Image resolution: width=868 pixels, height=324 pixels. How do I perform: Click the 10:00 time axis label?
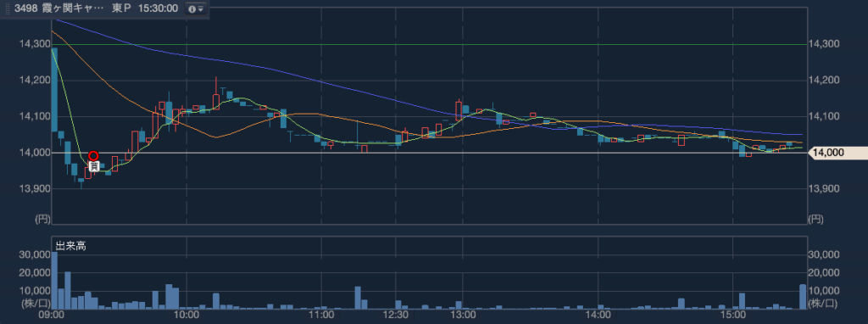click(x=187, y=316)
